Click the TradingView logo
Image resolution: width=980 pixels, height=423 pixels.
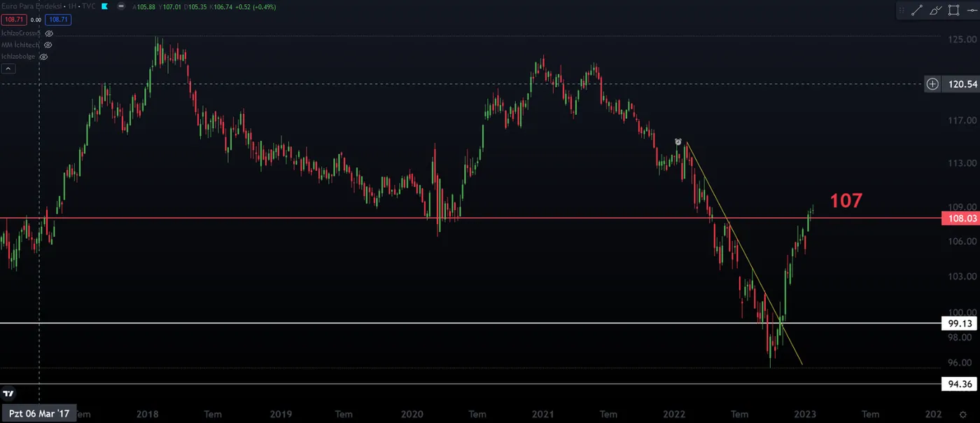(8, 394)
